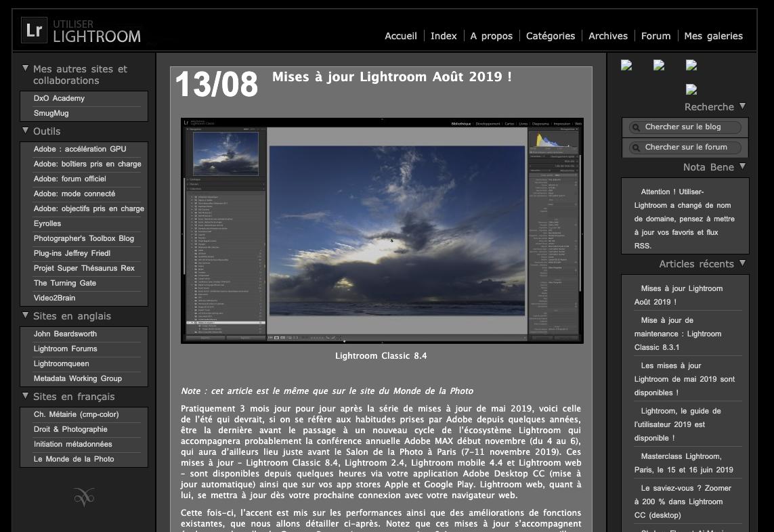Open the DxO Academy link
The width and height of the screenshot is (774, 532).
point(60,98)
